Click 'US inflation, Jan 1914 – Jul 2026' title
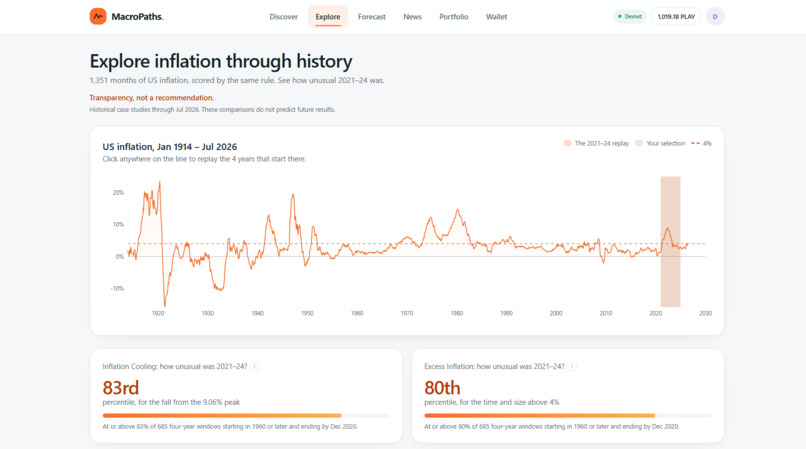The width and height of the screenshot is (806, 449). 170,147
